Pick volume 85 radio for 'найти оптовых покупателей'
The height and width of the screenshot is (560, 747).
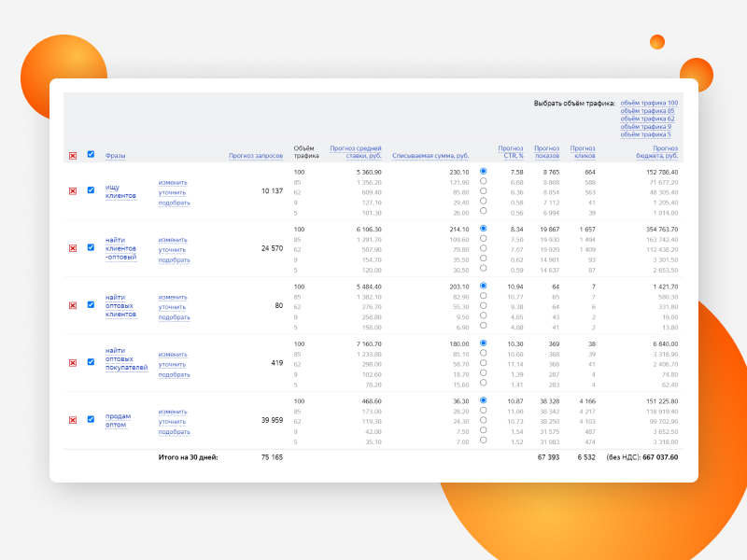pos(483,353)
